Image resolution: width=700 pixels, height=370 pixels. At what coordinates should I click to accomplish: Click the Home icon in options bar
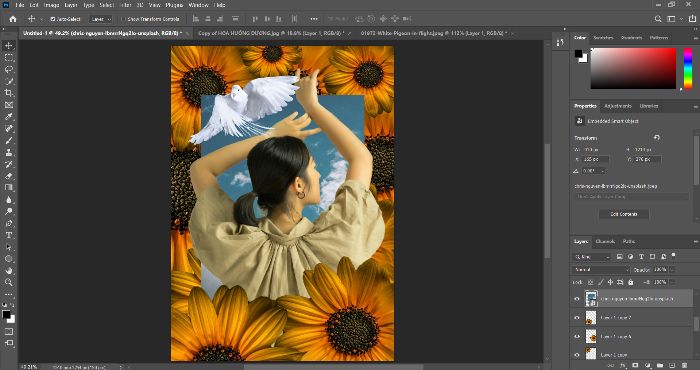click(12, 19)
